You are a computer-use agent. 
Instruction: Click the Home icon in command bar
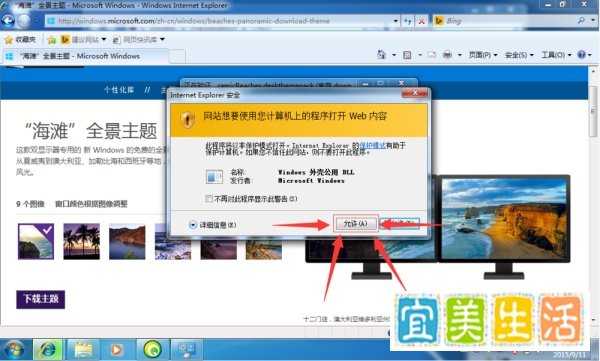[382, 55]
